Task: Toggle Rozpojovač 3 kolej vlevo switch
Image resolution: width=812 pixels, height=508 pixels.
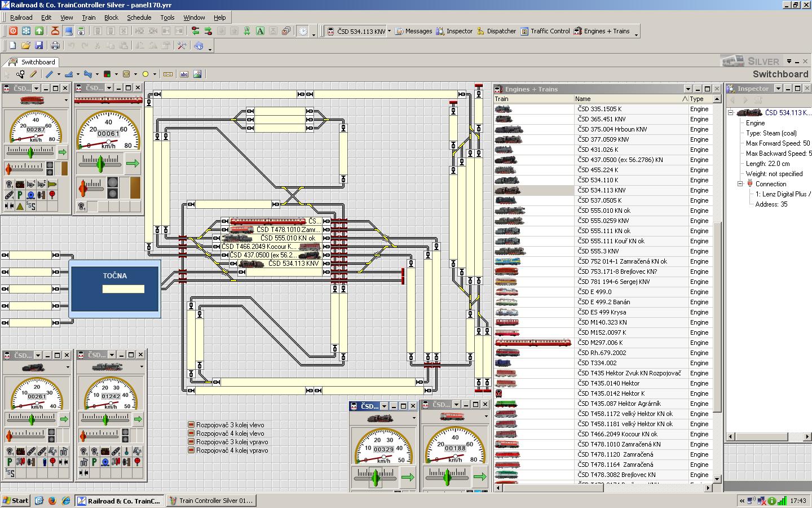Action: click(191, 425)
